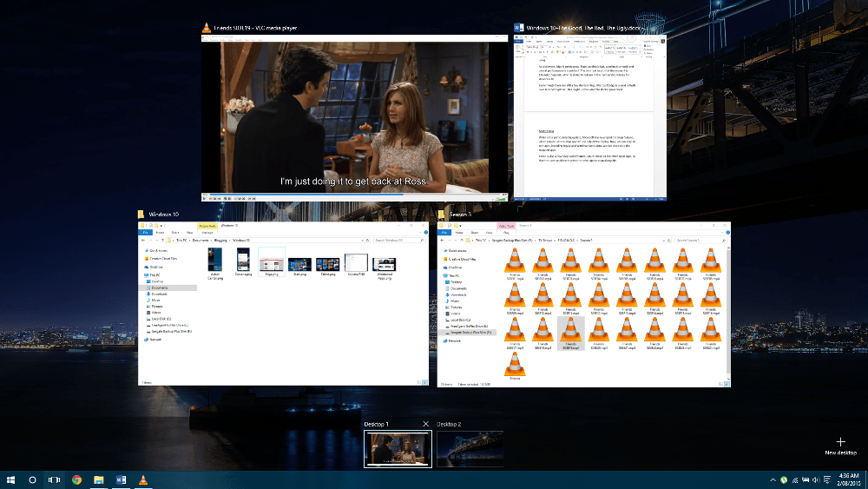Image resolution: width=868 pixels, height=489 pixels.
Task: Open the Play tab under Video Tools
Action: pos(505,233)
